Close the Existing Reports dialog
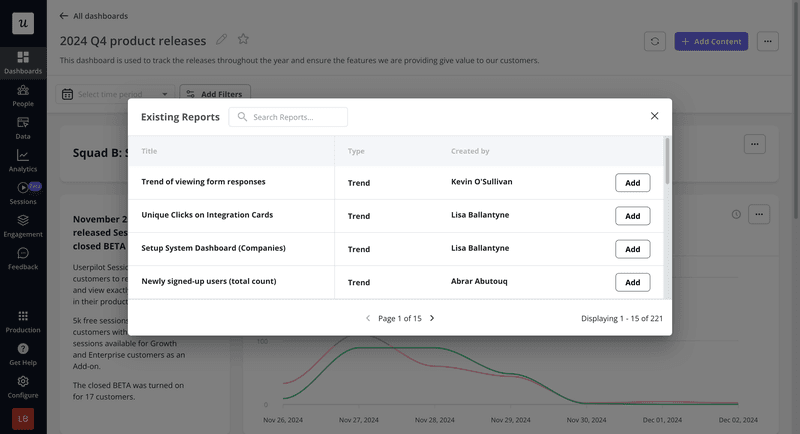This screenshot has width=800, height=434. click(655, 116)
